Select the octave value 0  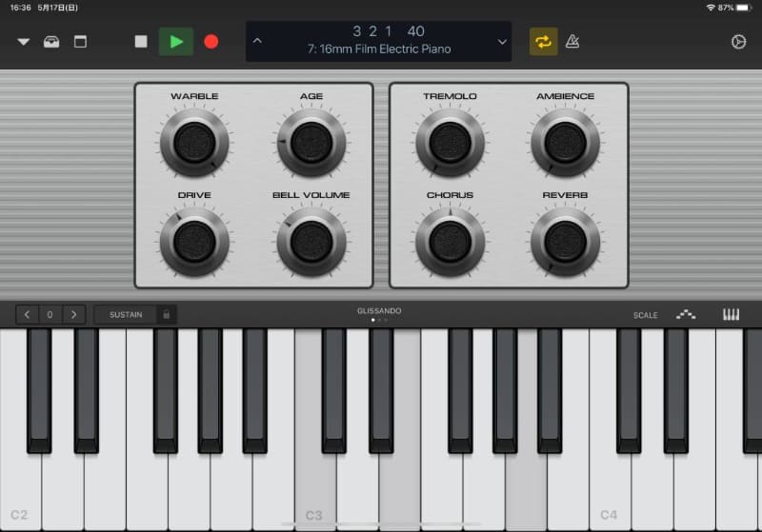(x=50, y=315)
